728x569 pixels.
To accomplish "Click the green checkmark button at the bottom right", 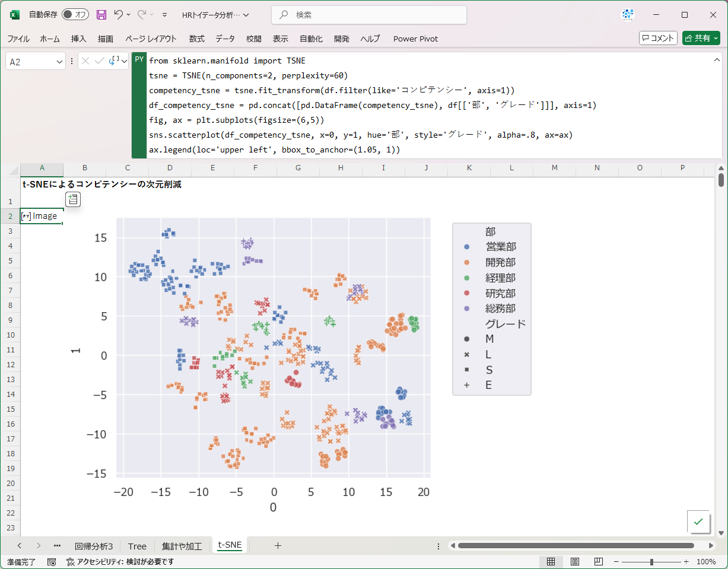I will coord(698,522).
